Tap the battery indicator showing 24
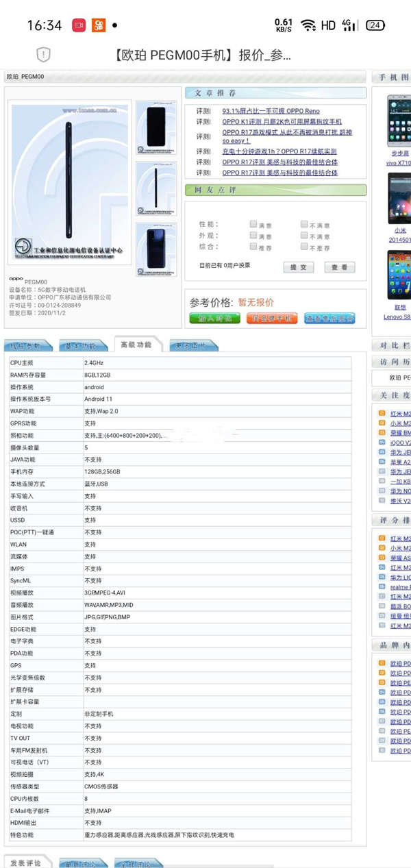411x868 pixels. [x=375, y=25]
